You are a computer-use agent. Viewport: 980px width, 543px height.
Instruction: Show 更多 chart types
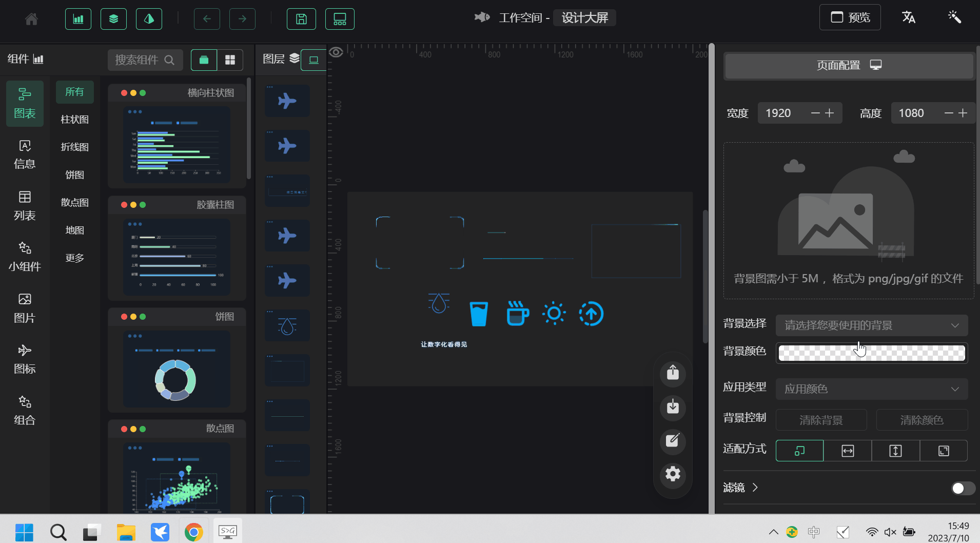[x=74, y=258]
